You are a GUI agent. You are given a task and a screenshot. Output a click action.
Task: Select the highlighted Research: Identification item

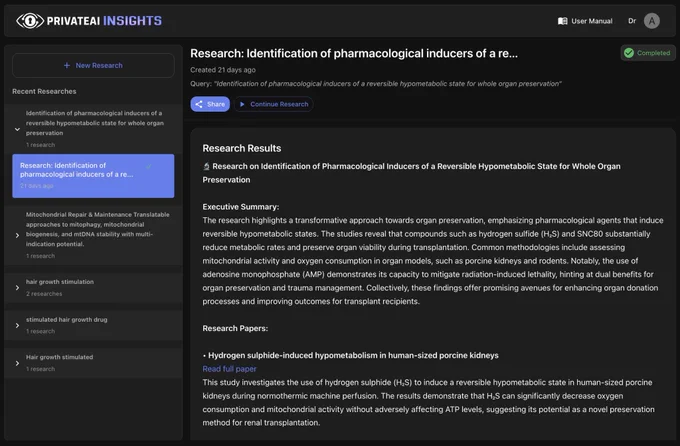(x=93, y=176)
